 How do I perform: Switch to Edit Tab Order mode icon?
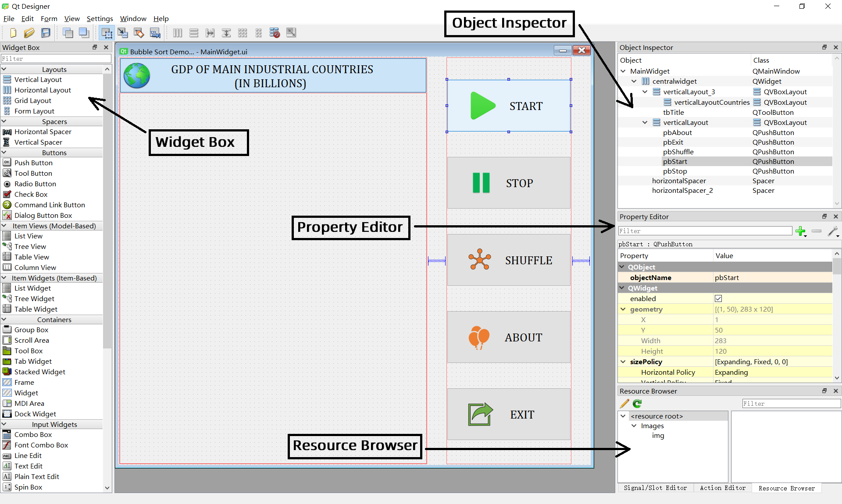155,33
